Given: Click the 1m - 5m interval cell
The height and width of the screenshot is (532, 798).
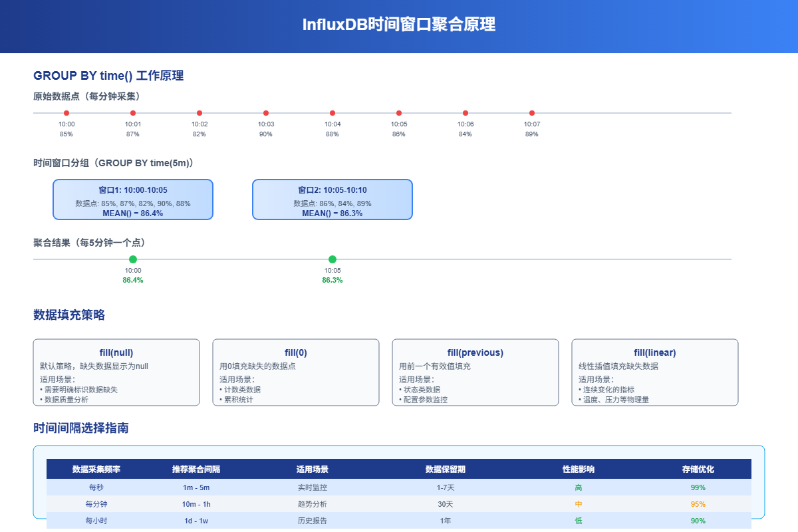Looking at the screenshot, I should pyautogui.click(x=196, y=487).
